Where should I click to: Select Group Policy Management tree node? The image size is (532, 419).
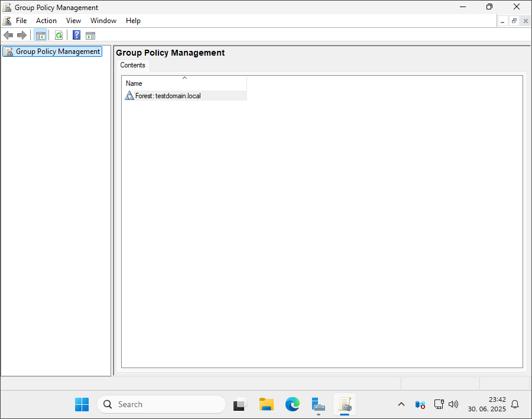pos(52,51)
